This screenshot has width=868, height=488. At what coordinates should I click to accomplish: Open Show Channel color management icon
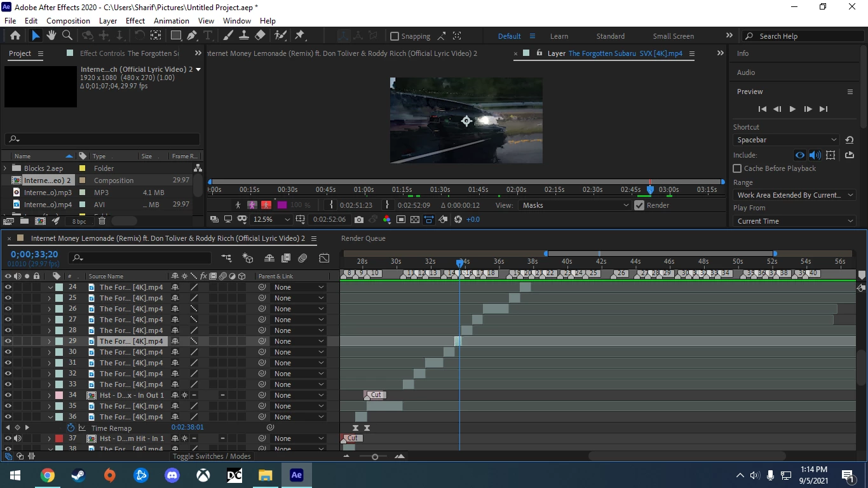386,219
